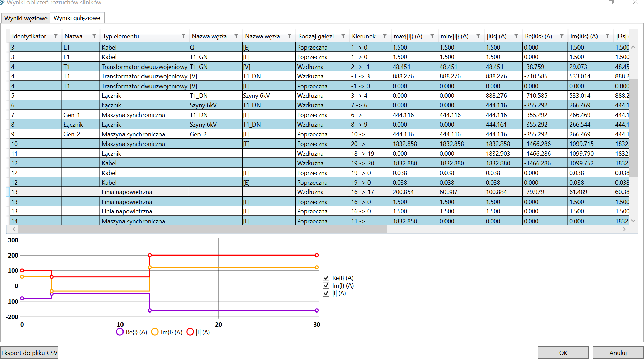644x359 pixels.
Task: Select the Gen_2 name cell
Action: coord(81,134)
